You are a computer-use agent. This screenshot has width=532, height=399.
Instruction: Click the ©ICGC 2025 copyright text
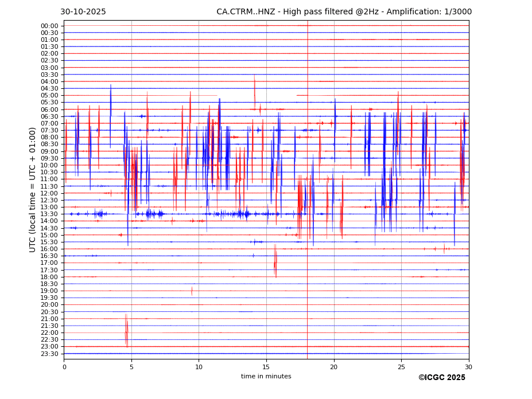tap(441, 377)
